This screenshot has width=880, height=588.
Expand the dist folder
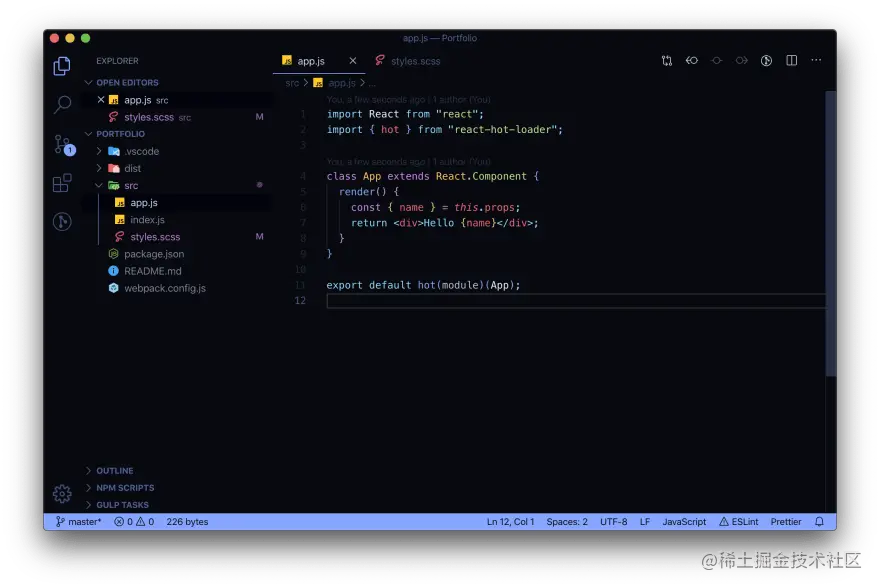pos(132,169)
